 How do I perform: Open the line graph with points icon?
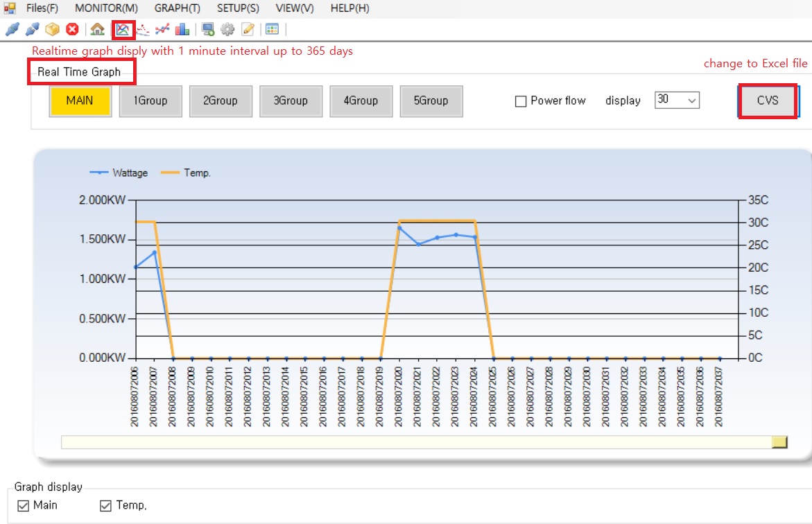[x=162, y=30]
